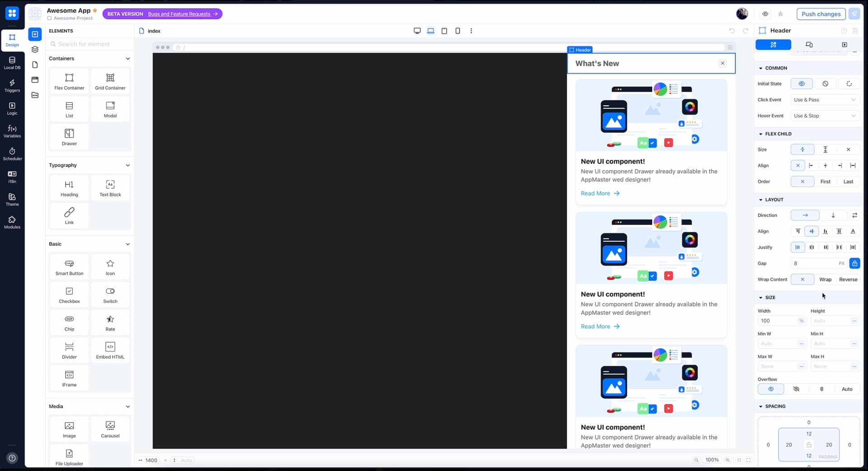
Task: Select the Text Block element
Action: [110, 188]
